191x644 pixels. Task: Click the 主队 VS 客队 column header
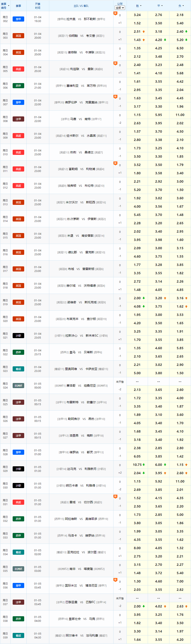click(81, 6)
